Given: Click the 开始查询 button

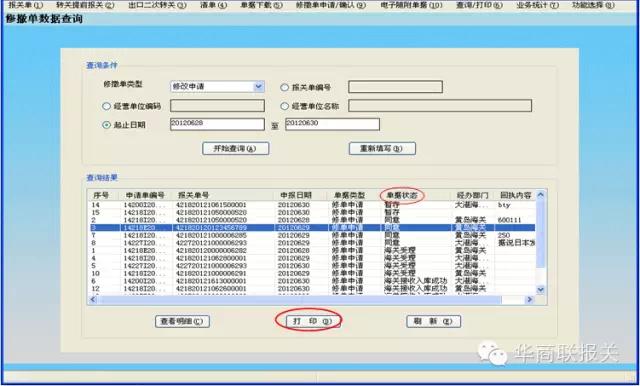Looking at the screenshot, I should (236, 149).
